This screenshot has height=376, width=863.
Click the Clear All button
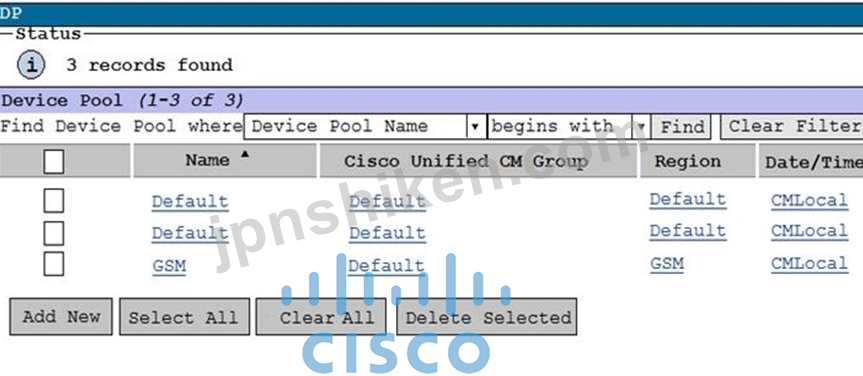[x=321, y=317]
